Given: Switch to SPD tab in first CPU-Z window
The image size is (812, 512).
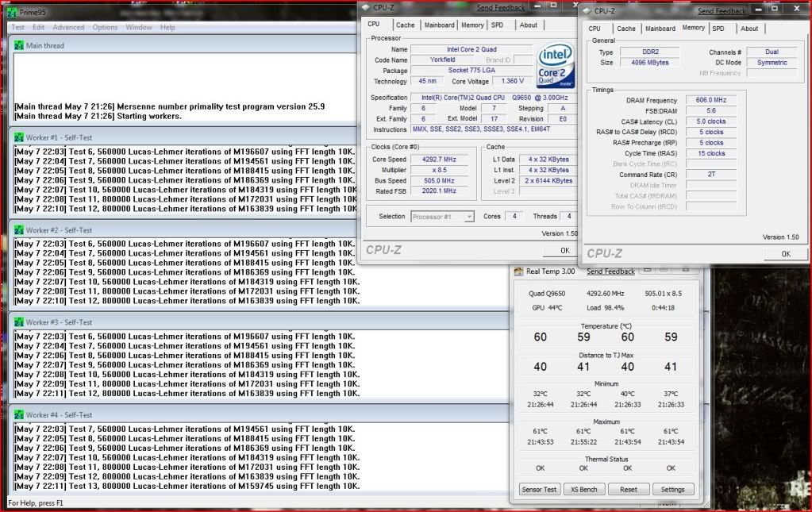Looking at the screenshot, I should [x=497, y=25].
